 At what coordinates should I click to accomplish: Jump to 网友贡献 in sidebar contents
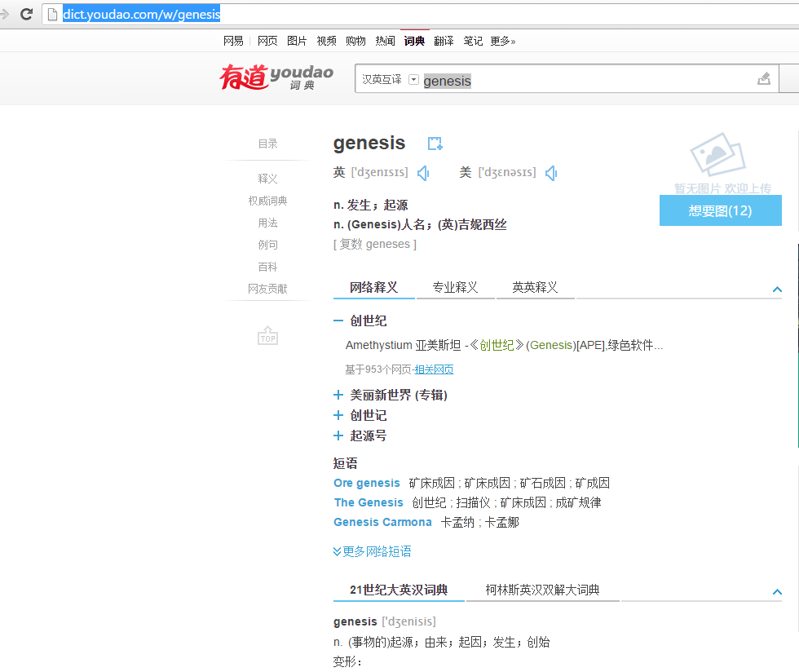coord(267,289)
